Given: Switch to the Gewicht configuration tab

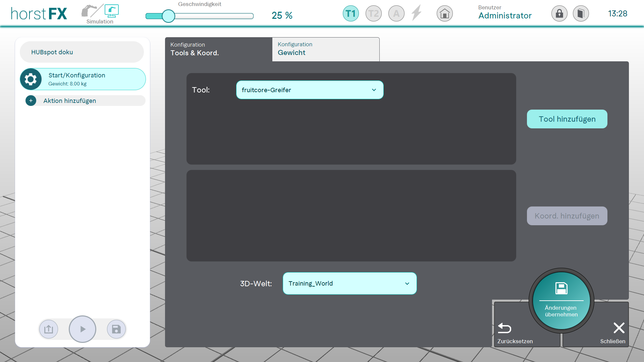Looking at the screenshot, I should [325, 49].
